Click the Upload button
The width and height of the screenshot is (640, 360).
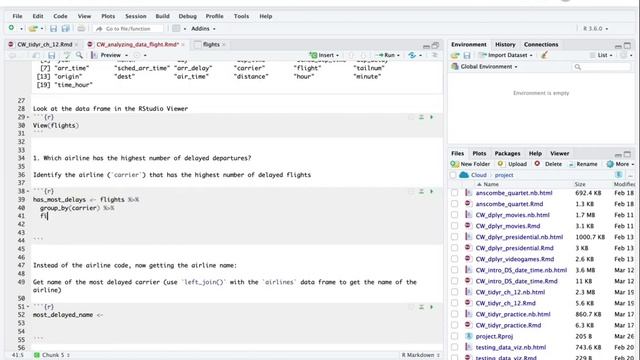(x=512, y=164)
